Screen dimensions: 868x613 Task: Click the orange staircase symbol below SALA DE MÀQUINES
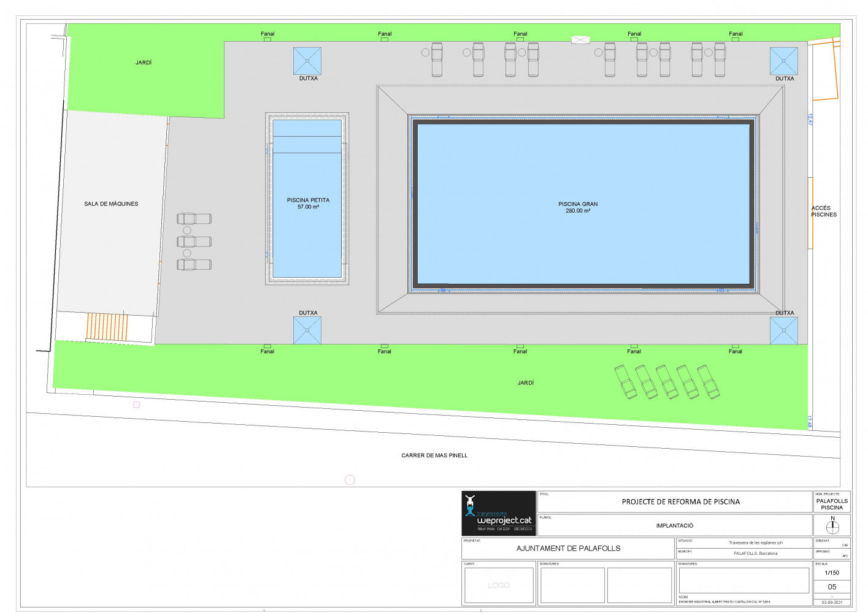point(107,327)
